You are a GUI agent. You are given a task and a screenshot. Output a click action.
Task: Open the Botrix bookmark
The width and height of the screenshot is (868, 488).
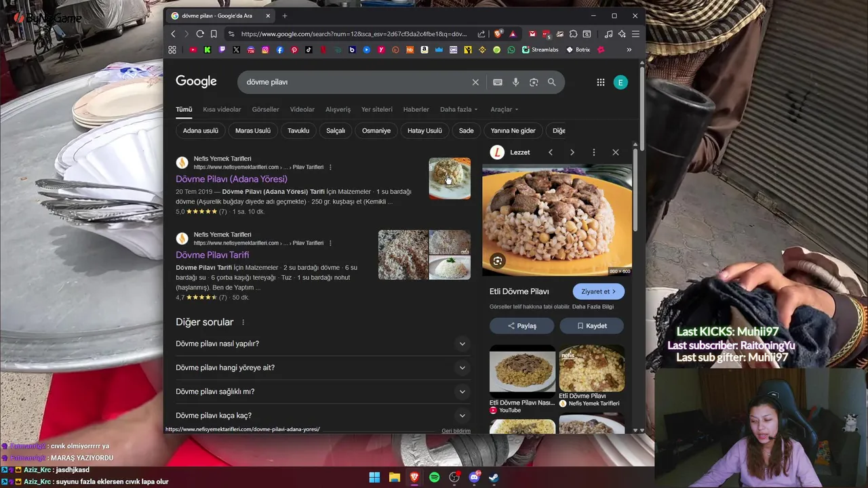tap(577, 49)
